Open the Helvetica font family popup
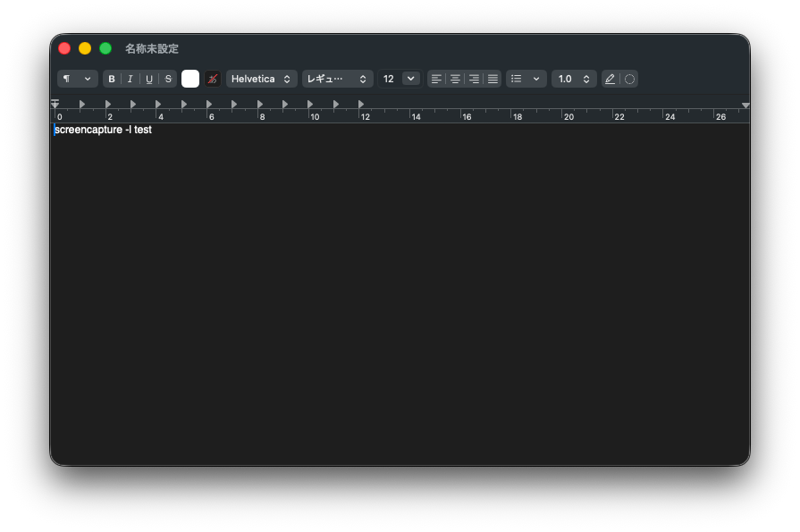This screenshot has height=532, width=800. coord(261,80)
